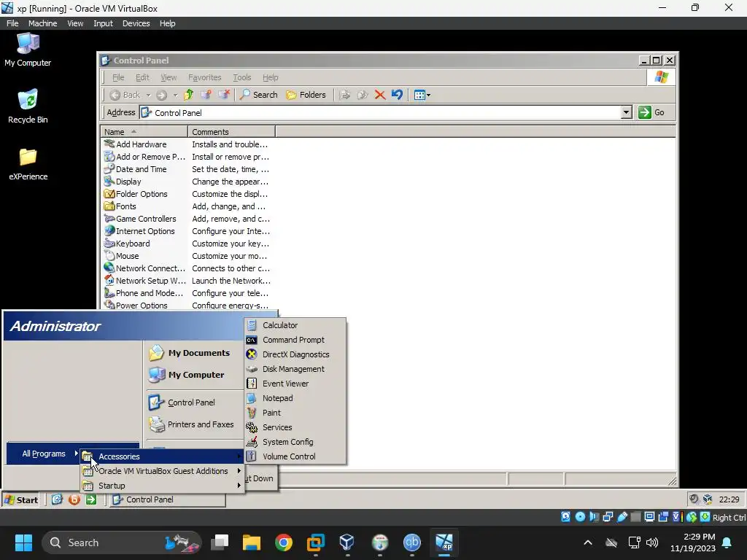Image resolution: width=747 pixels, height=560 pixels.
Task: Open the Tools menu in Control Panel
Action: tap(241, 77)
